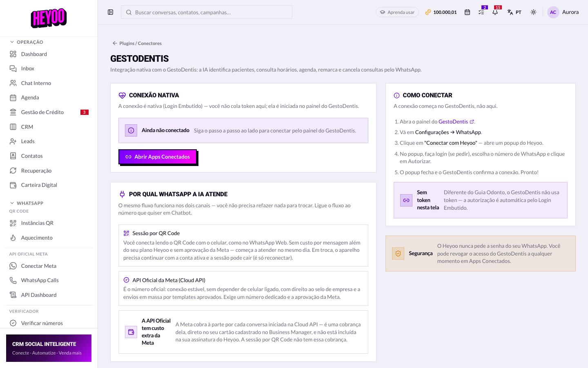Viewport: 588px width, 368px height.
Task: Click the Aprenda usar button
Action: [x=397, y=12]
